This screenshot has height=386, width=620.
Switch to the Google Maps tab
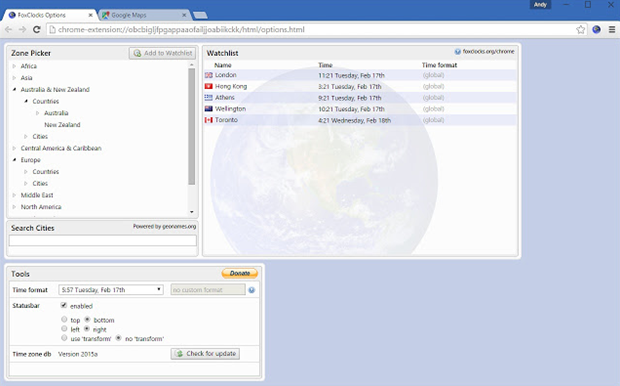(x=144, y=15)
